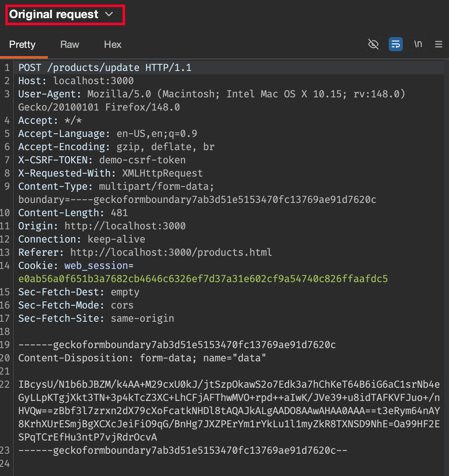
Task: Click the green web_session cookie value
Action: (203, 279)
